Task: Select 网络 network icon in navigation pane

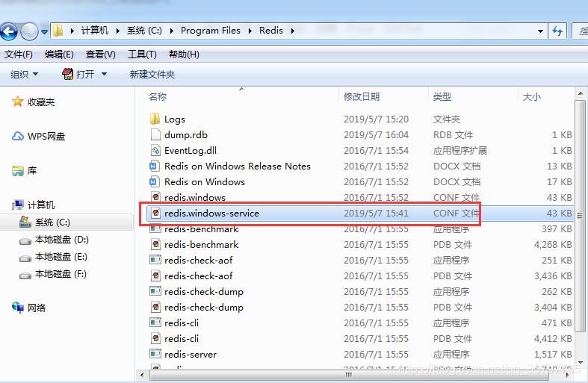Action: (x=18, y=308)
